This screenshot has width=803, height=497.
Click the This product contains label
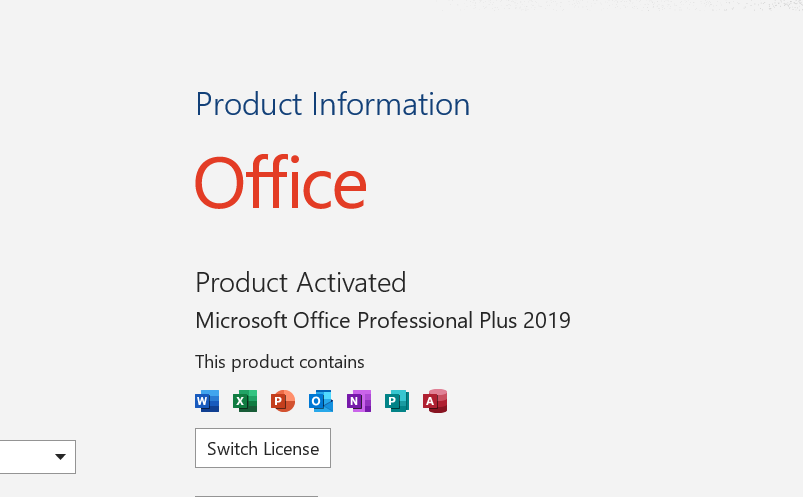point(280,362)
